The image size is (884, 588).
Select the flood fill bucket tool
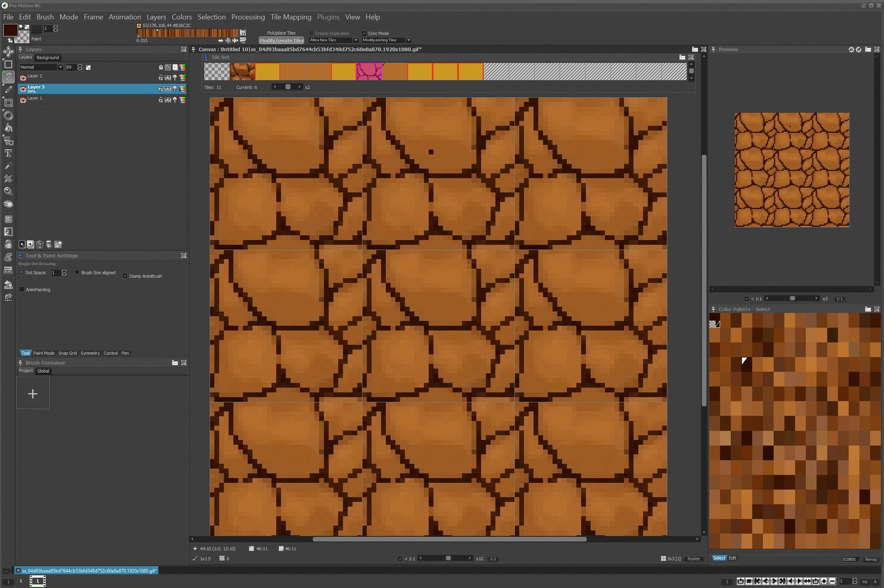(8, 128)
